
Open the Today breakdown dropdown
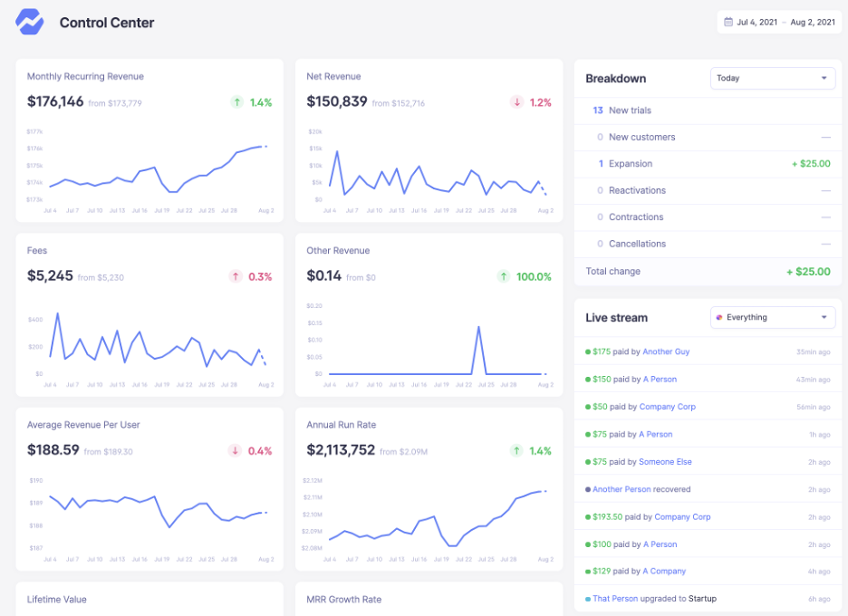(x=773, y=79)
